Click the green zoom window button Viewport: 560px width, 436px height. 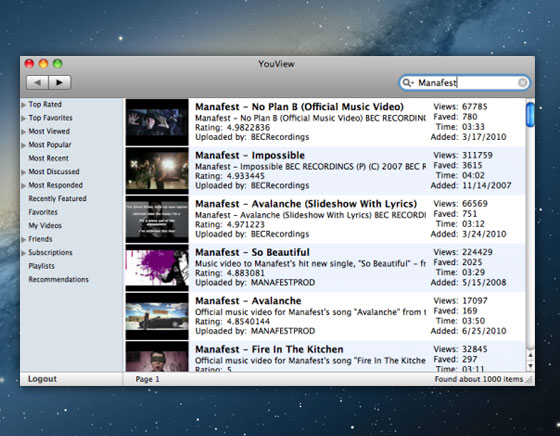pos(58,64)
